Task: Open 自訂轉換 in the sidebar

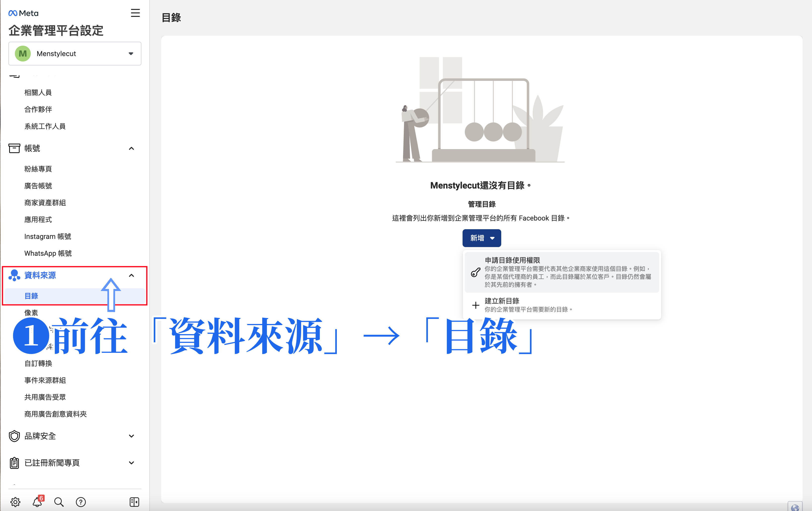Action: [x=38, y=363]
